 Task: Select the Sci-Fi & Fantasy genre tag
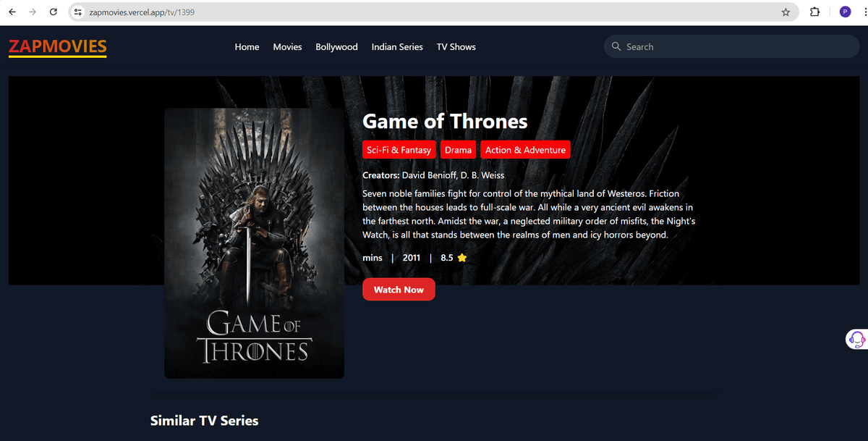pyautogui.click(x=399, y=150)
